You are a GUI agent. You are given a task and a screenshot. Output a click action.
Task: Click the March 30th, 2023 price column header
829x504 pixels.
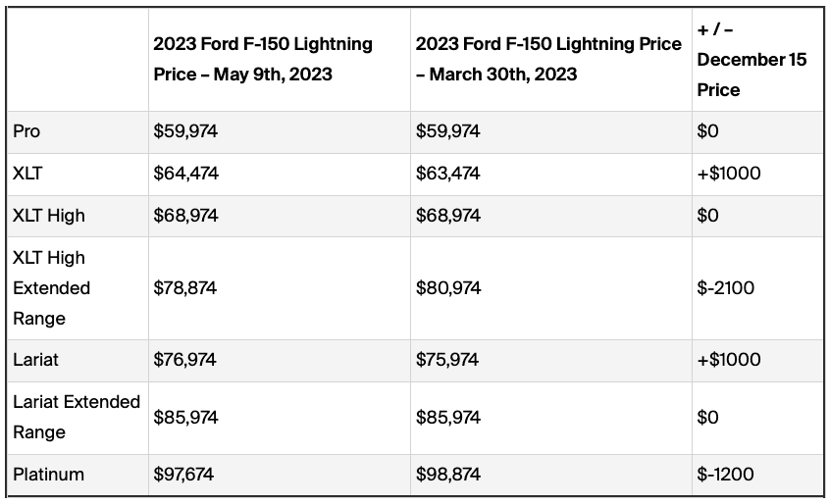[548, 59]
